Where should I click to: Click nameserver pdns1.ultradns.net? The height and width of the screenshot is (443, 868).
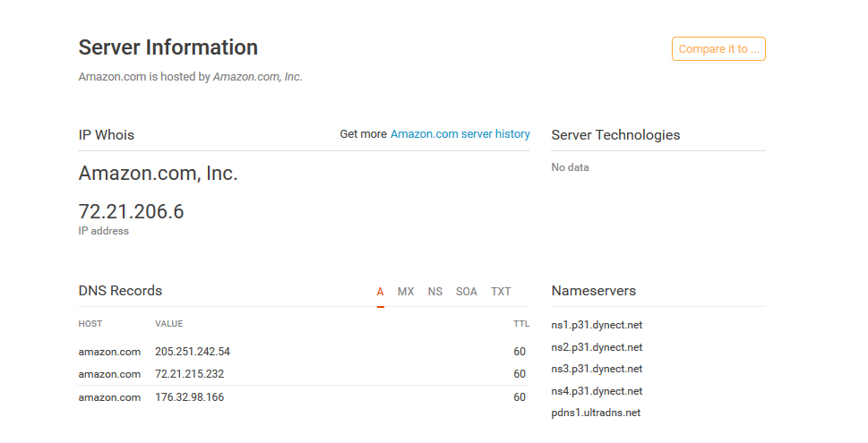point(596,413)
